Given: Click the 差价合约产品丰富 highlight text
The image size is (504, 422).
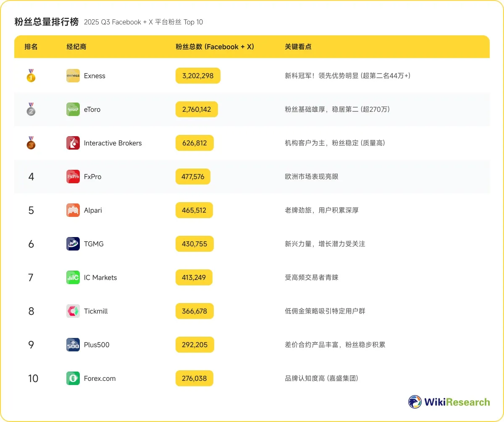Looking at the screenshot, I should (335, 345).
